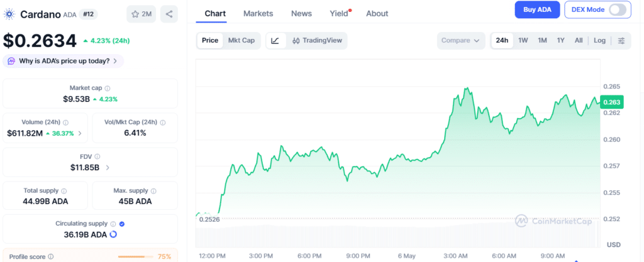
Task: Show Max. supply info icon
Action: pos(153,190)
